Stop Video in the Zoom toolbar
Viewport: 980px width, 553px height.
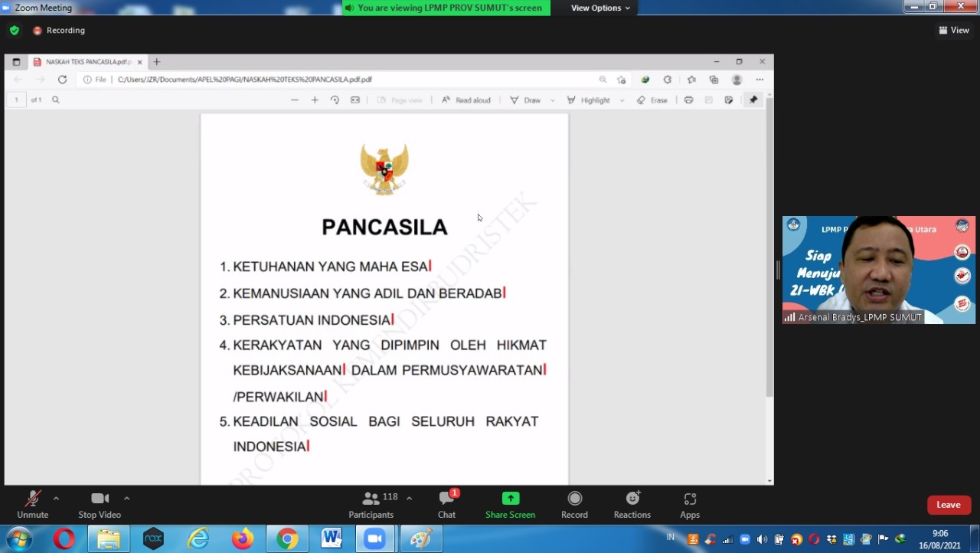click(100, 505)
